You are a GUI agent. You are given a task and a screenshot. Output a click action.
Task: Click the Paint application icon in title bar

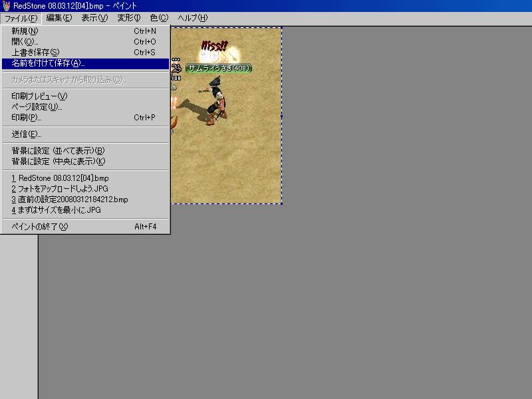[6, 6]
